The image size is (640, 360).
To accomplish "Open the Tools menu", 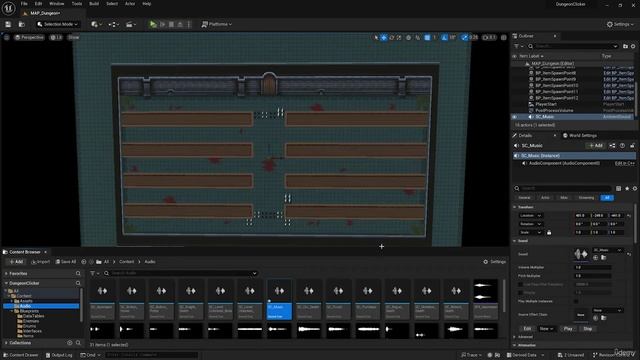I will pyautogui.click(x=77, y=4).
